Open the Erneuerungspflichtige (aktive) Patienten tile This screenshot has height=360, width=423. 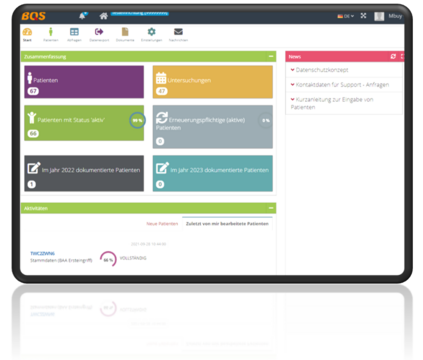coord(213,127)
